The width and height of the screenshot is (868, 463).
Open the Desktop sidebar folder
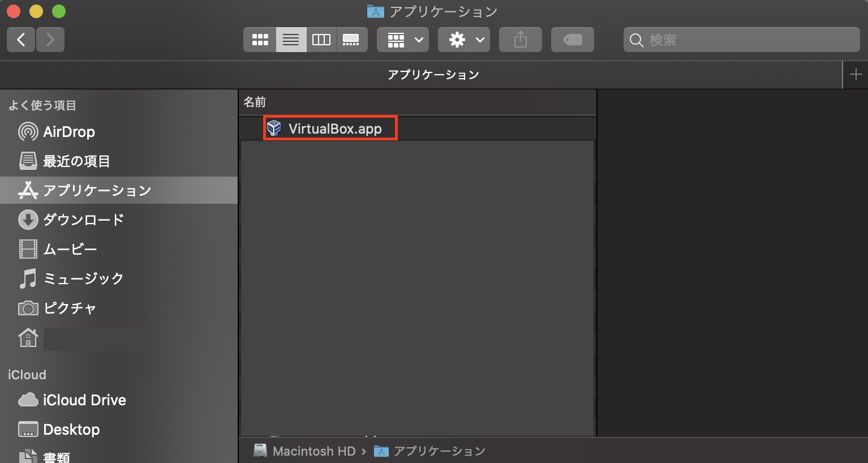pos(71,429)
